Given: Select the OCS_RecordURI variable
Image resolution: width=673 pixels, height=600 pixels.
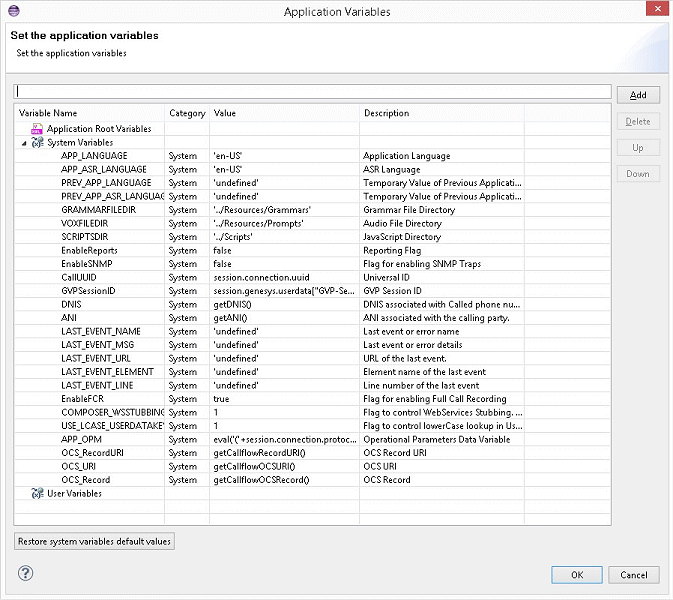Looking at the screenshot, I should tap(92, 453).
